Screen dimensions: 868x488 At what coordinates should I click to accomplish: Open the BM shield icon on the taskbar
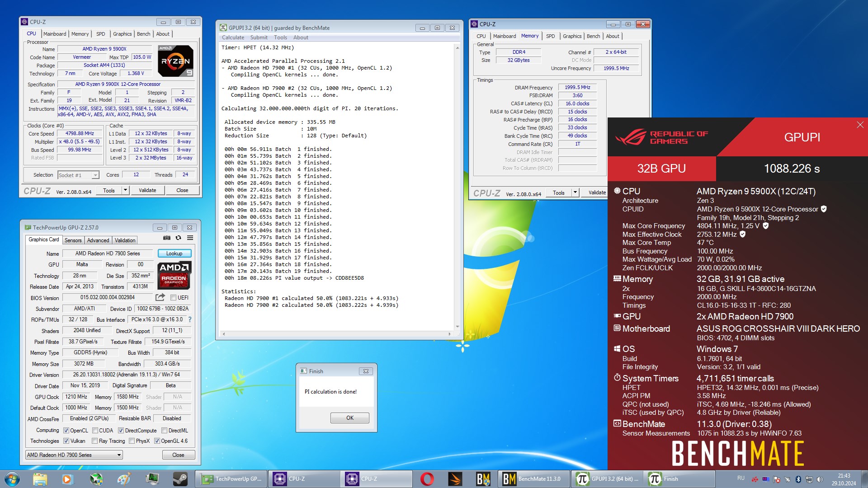[483, 479]
